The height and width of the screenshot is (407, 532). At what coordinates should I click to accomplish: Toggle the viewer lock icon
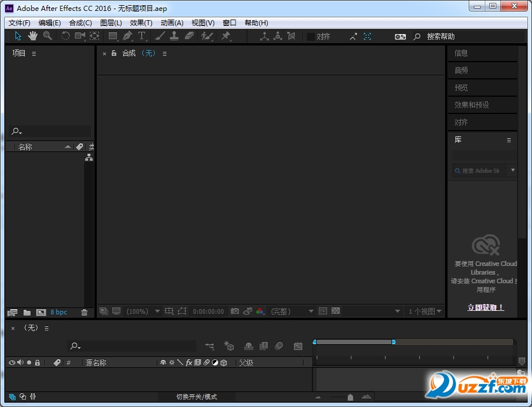click(114, 53)
